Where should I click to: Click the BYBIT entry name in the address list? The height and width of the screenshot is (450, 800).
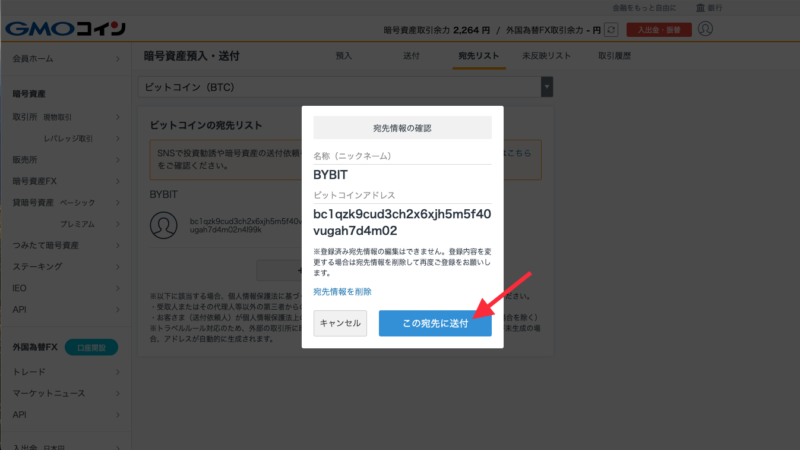[x=163, y=194]
